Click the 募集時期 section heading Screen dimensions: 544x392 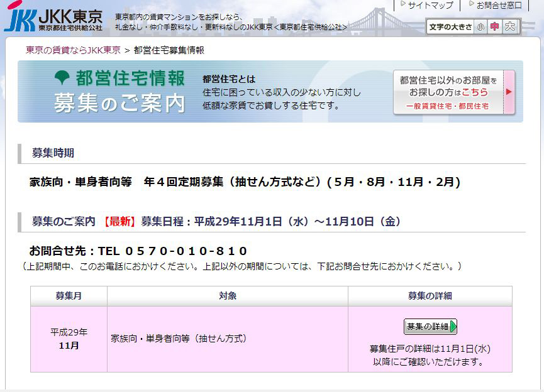point(53,153)
